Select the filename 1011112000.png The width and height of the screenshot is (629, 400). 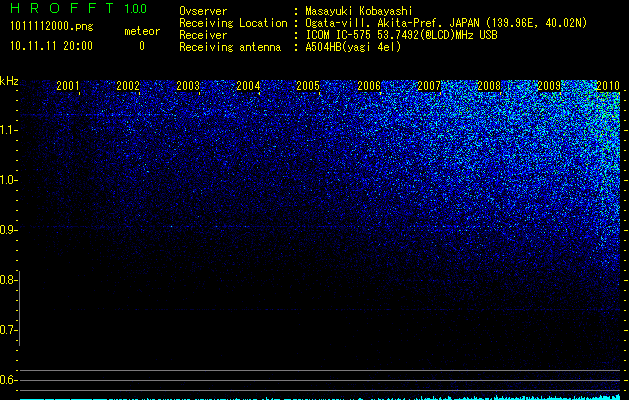tap(52, 27)
